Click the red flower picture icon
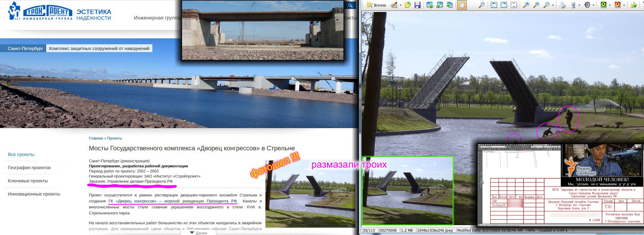 pos(618,5)
